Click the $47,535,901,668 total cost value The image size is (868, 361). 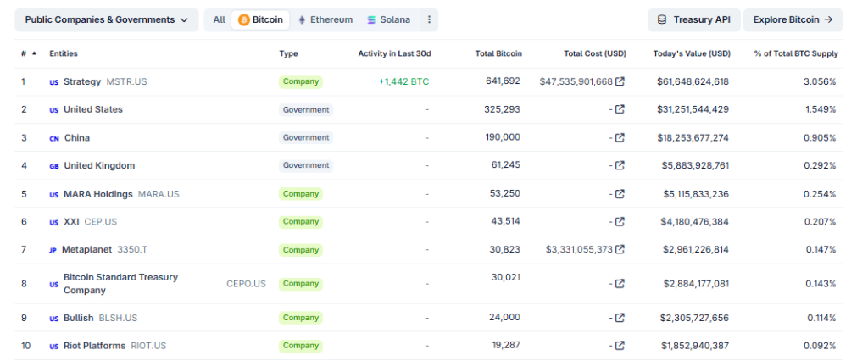[576, 81]
